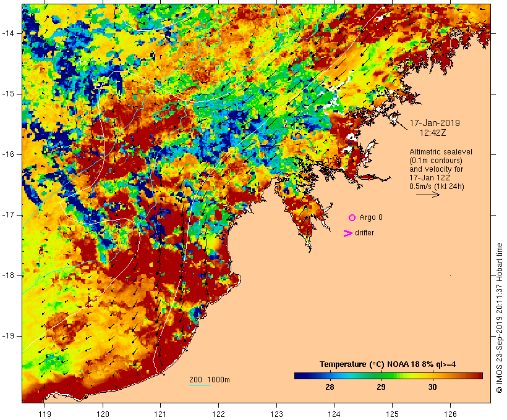
Task: Click the '17-Jan-2019' date text
Action: 435,123
